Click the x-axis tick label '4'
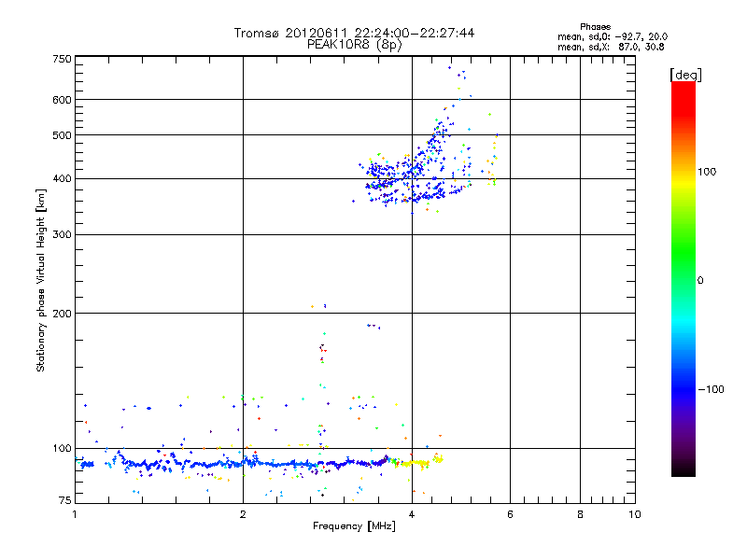Screen dimensions: 747x560 (412, 514)
